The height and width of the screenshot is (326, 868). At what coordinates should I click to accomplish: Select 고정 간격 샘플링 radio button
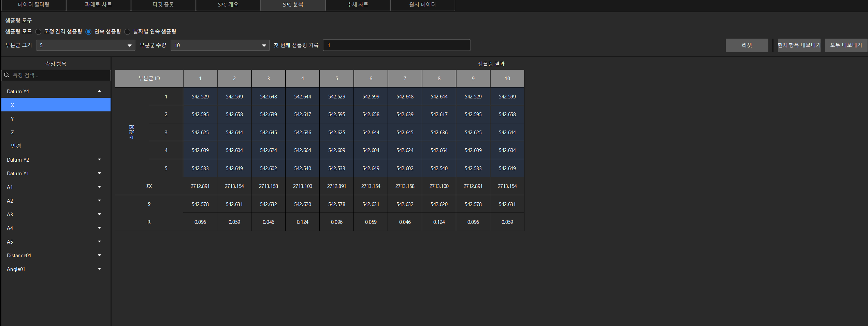point(38,32)
